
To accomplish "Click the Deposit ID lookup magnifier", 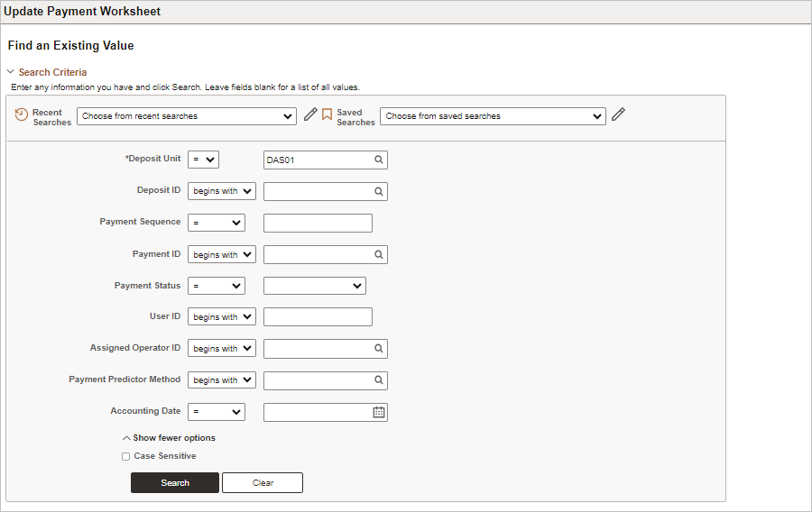I will point(379,191).
